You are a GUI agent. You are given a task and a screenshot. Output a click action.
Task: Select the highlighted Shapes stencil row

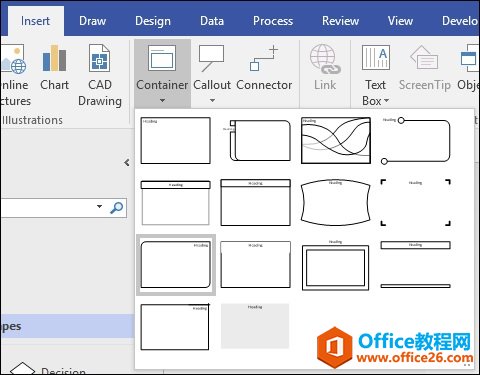click(67, 326)
